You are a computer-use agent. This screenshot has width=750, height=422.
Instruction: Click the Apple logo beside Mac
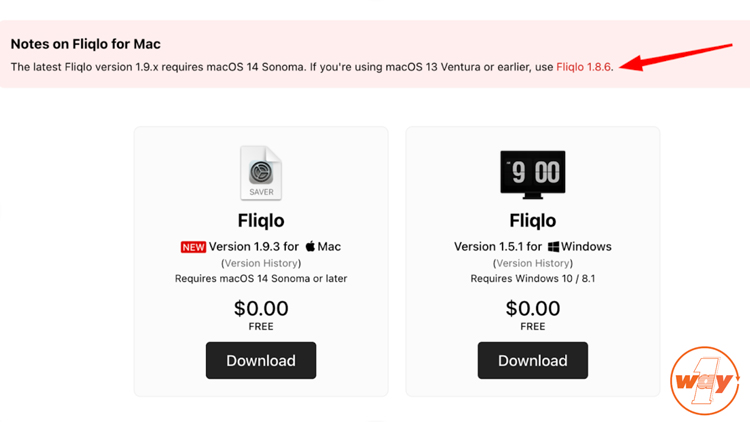coord(310,246)
